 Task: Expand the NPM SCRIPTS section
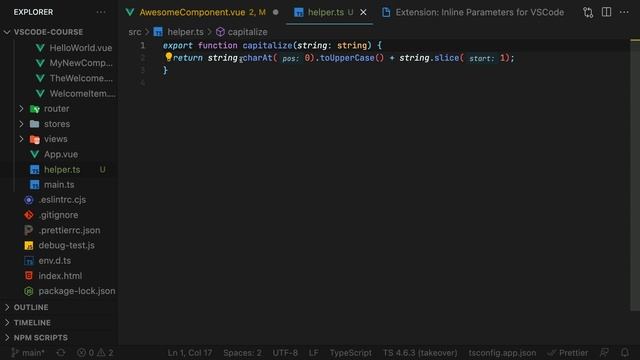[40, 338]
